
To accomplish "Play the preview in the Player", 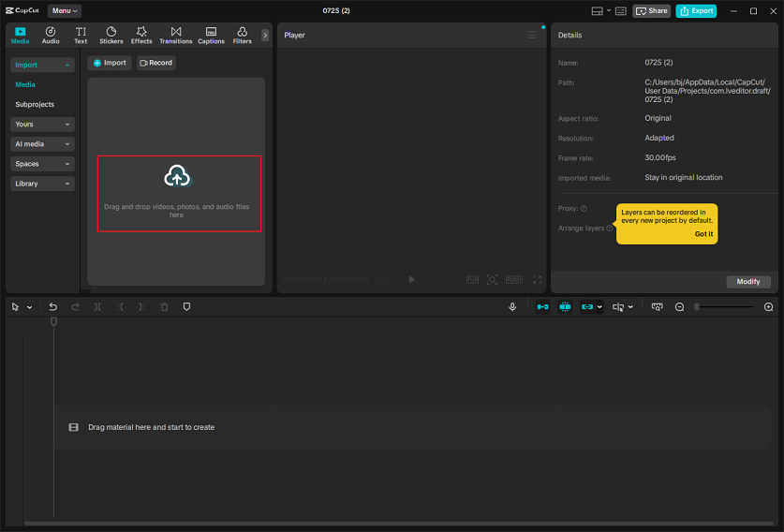I will (x=411, y=279).
